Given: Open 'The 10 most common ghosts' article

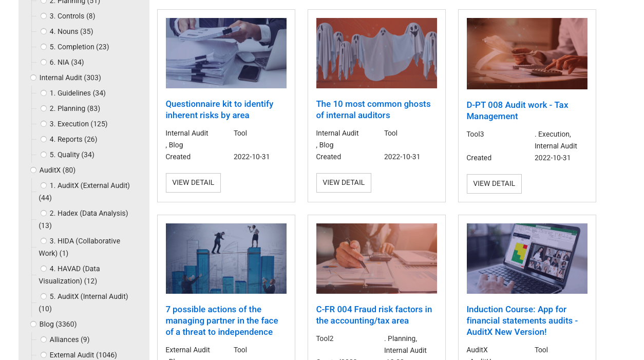Looking at the screenshot, I should (373, 109).
